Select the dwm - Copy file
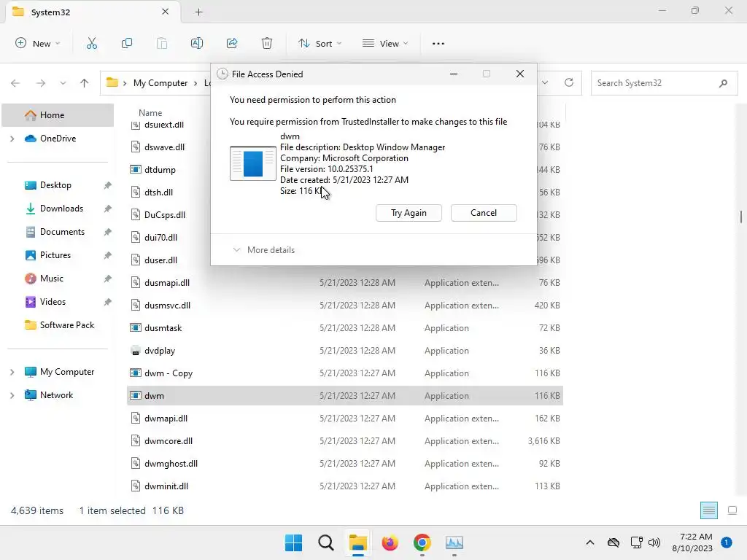The image size is (747, 560). tap(345, 373)
